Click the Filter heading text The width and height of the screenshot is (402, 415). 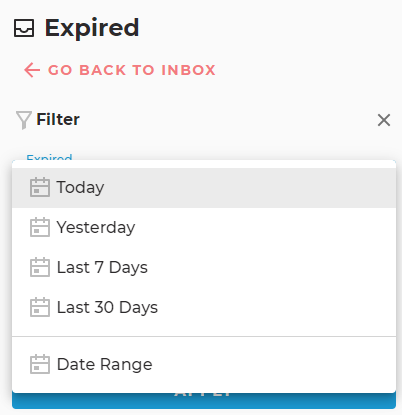point(58,119)
